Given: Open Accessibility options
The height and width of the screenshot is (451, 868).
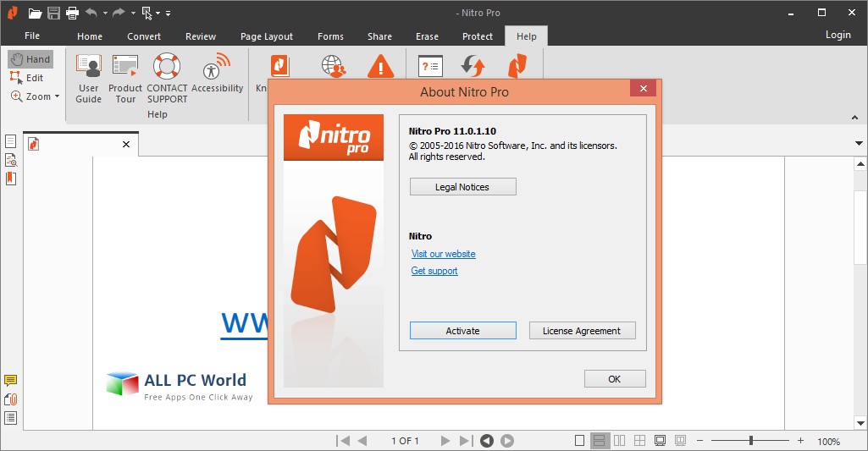Looking at the screenshot, I should point(217,73).
